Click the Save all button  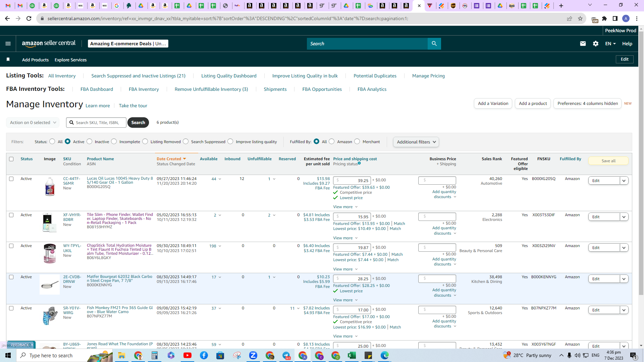click(608, 161)
